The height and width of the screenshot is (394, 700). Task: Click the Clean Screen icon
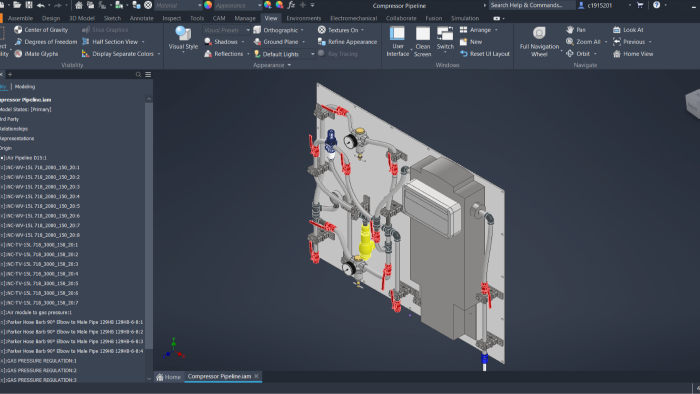click(422, 34)
